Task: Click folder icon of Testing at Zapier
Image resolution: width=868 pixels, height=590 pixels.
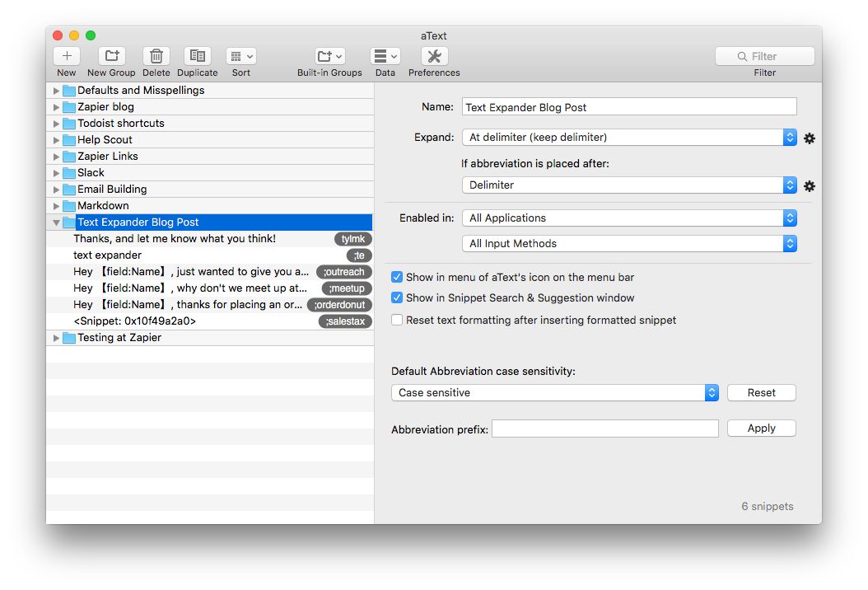Action: pyautogui.click(x=69, y=337)
